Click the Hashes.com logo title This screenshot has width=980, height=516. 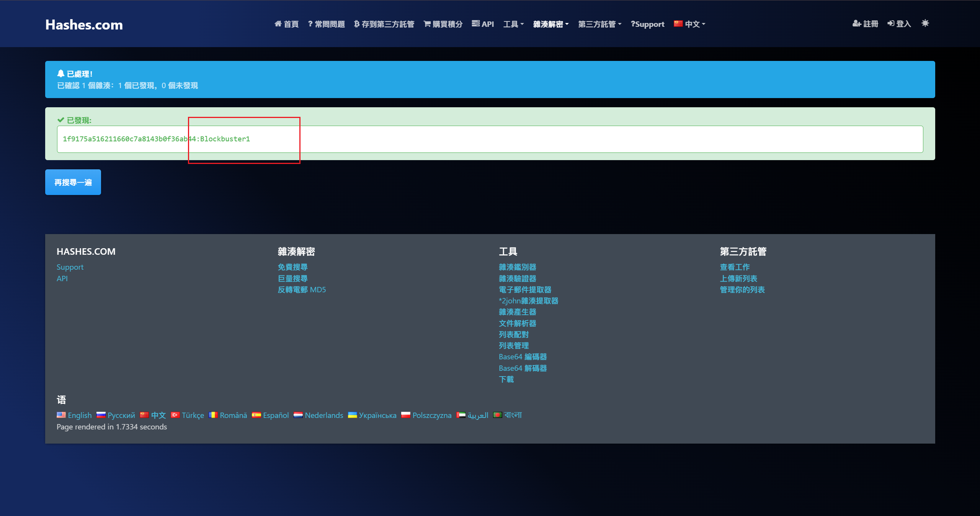coord(84,25)
